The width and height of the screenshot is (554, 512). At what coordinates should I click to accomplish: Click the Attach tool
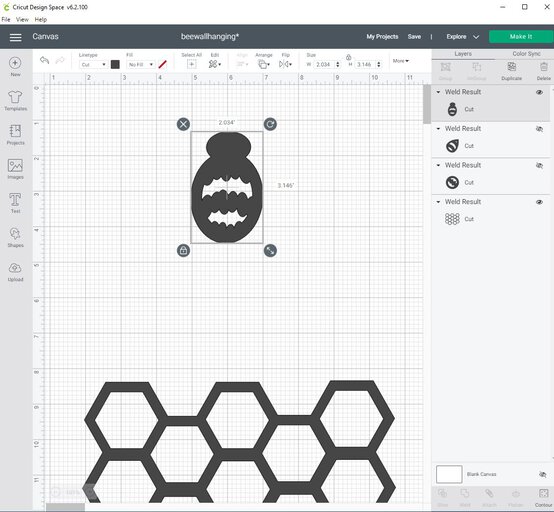pyautogui.click(x=489, y=498)
